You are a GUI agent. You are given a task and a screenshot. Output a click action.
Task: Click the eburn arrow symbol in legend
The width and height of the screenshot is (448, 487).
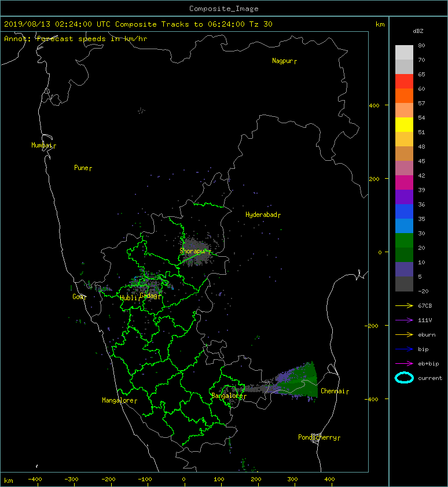pyautogui.click(x=404, y=334)
